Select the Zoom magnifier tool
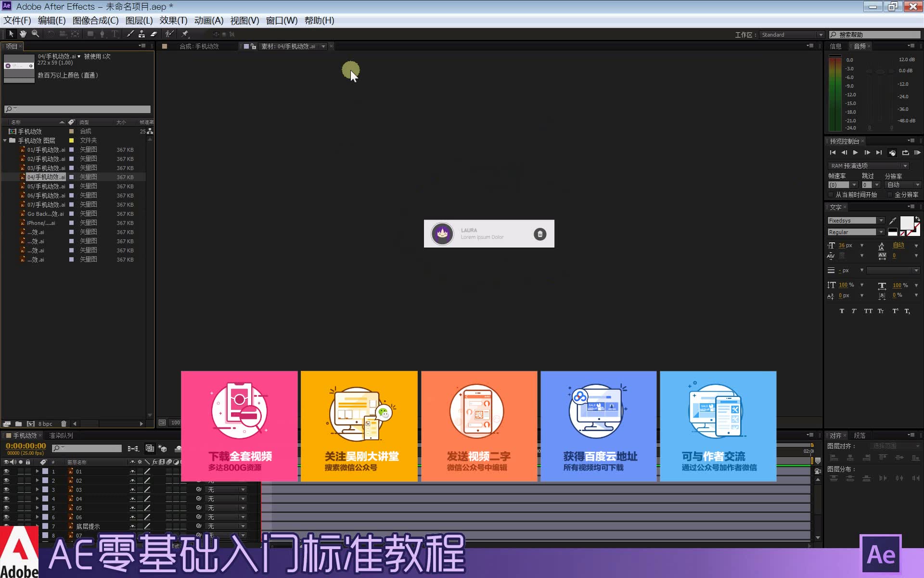The height and width of the screenshot is (578, 924). tap(35, 34)
